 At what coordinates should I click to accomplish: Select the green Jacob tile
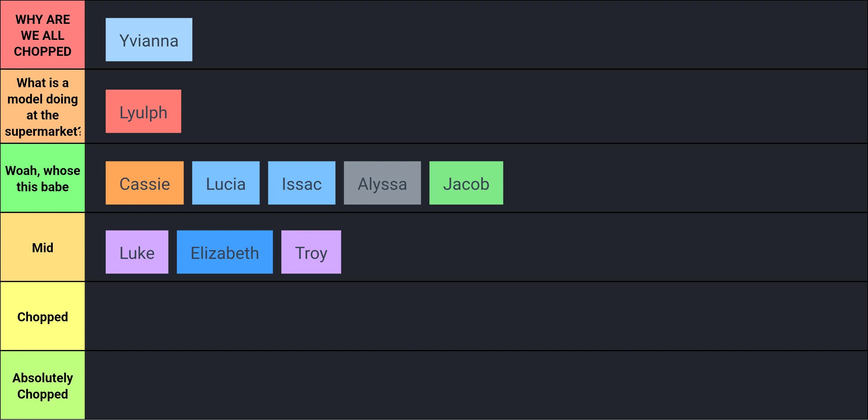(x=466, y=183)
